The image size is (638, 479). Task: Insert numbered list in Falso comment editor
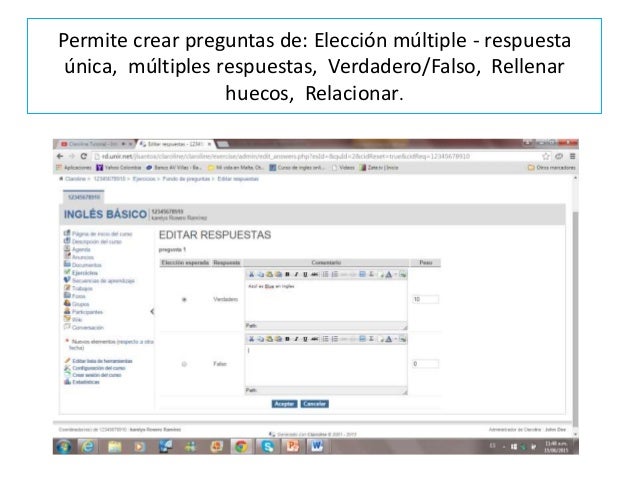click(x=334, y=339)
